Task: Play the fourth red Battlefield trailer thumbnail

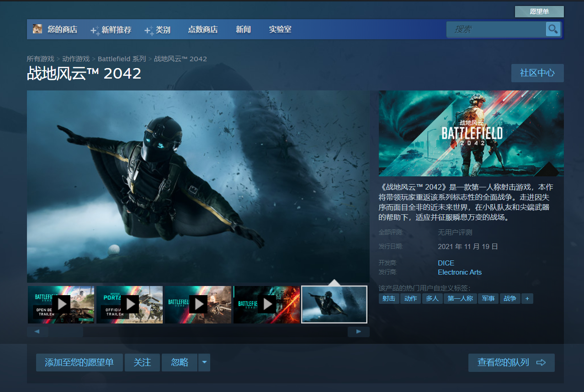Action: (267, 304)
